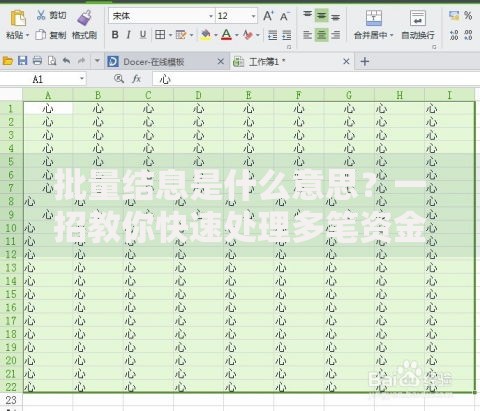Click the Cut (剪切) scissors icon
Image resolution: width=480 pixels, height=411 pixels.
pos(41,15)
